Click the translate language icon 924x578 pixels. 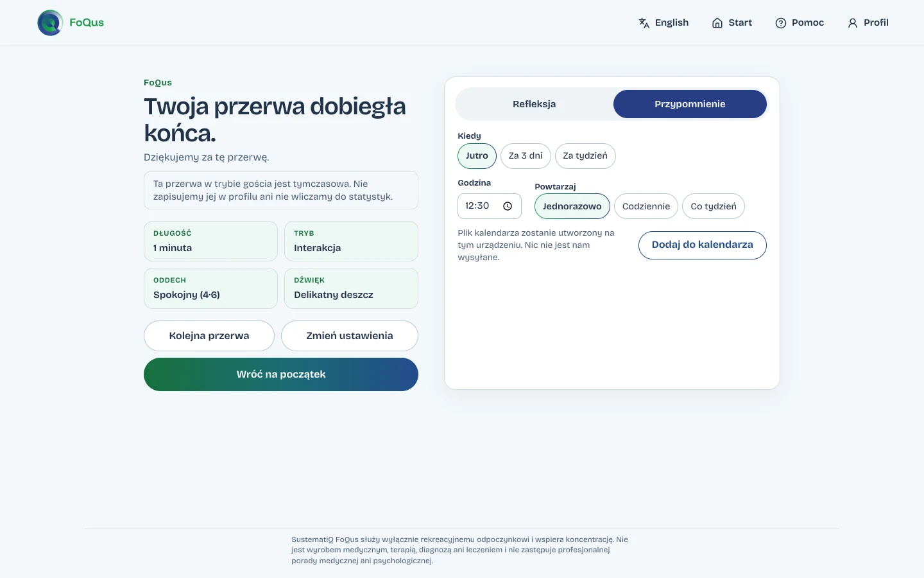tap(644, 23)
